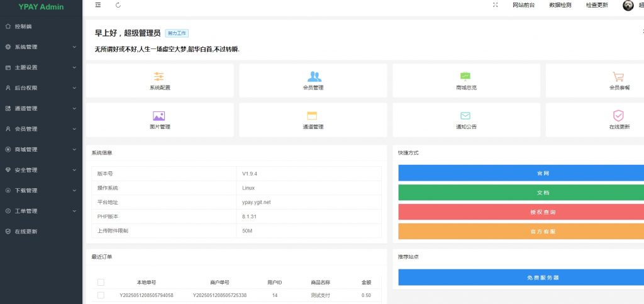Click the platform address ypay.ygit.net
Image resolution: width=644 pixels, height=304 pixels.
click(x=257, y=202)
